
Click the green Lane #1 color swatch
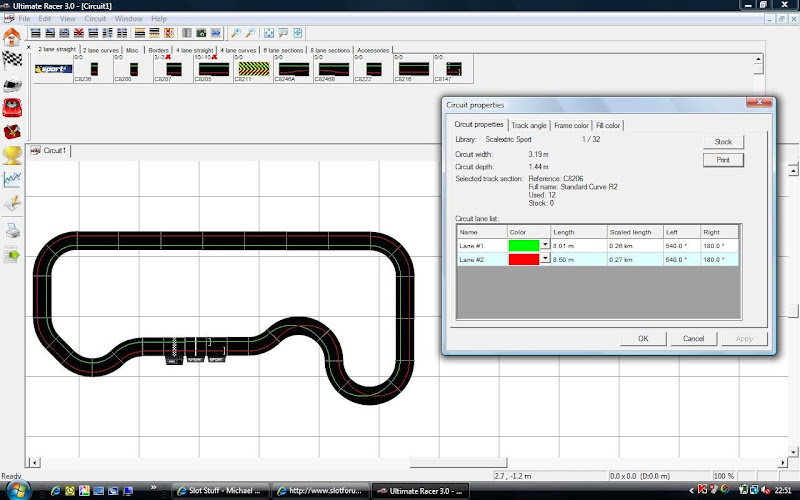(x=524, y=245)
